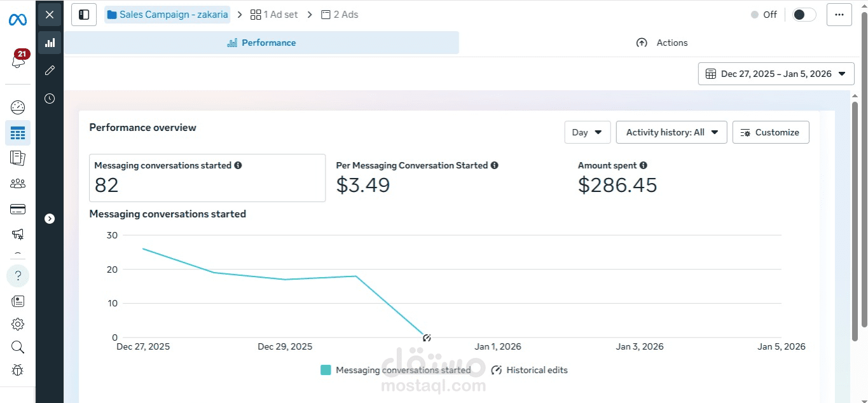
Task: Click the edit pencil icon in dark panel
Action: (x=50, y=71)
